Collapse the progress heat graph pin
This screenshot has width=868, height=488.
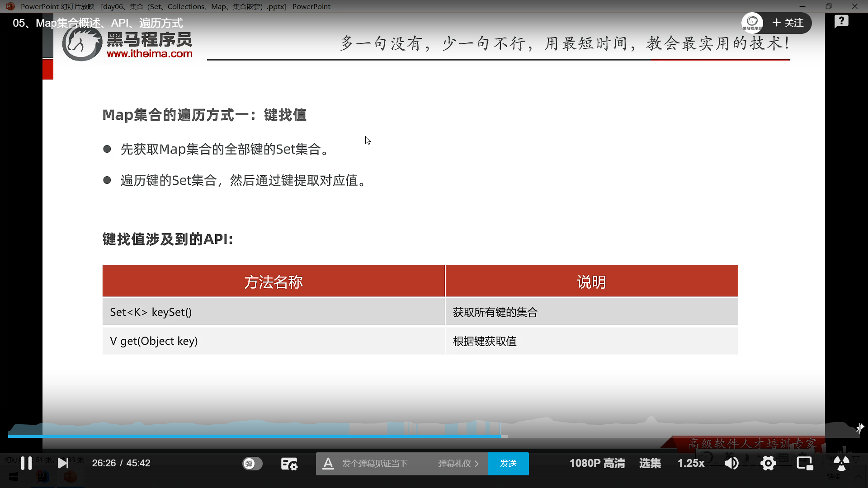(x=859, y=427)
